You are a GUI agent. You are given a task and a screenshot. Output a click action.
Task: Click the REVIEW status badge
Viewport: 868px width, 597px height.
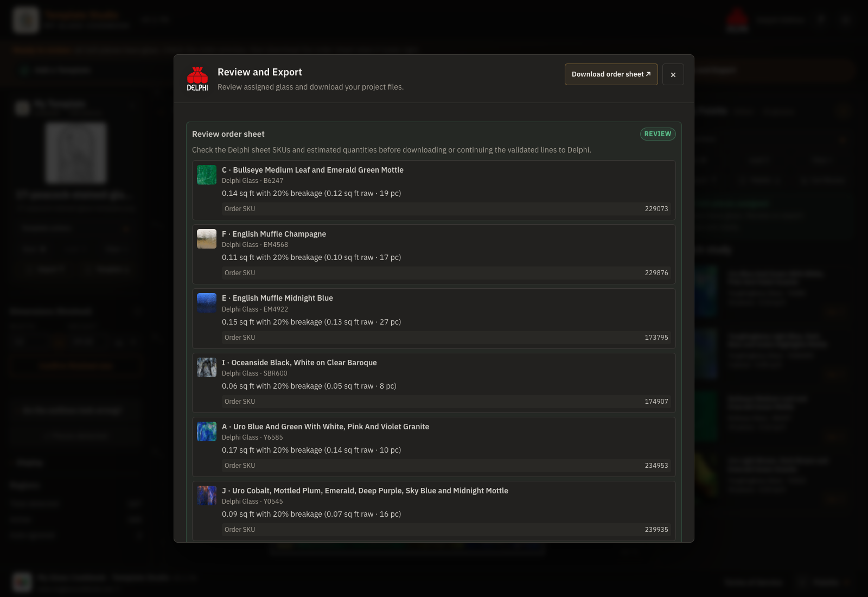658,134
